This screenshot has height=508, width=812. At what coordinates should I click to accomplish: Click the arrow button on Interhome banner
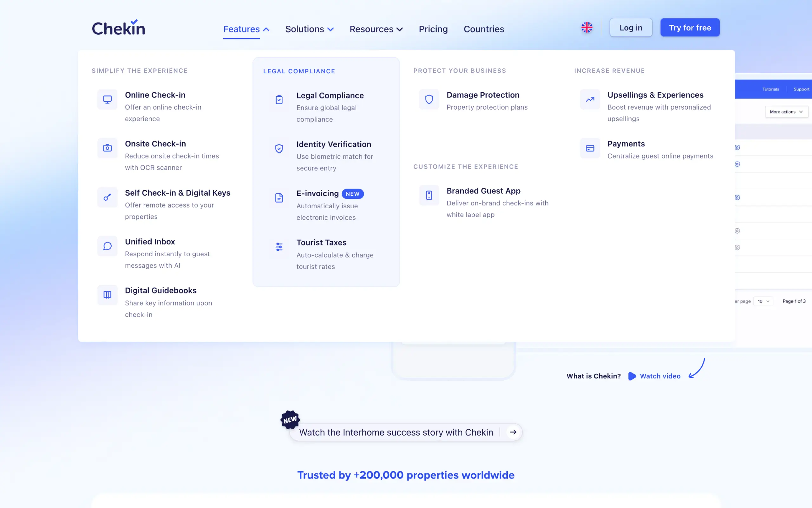click(x=513, y=432)
